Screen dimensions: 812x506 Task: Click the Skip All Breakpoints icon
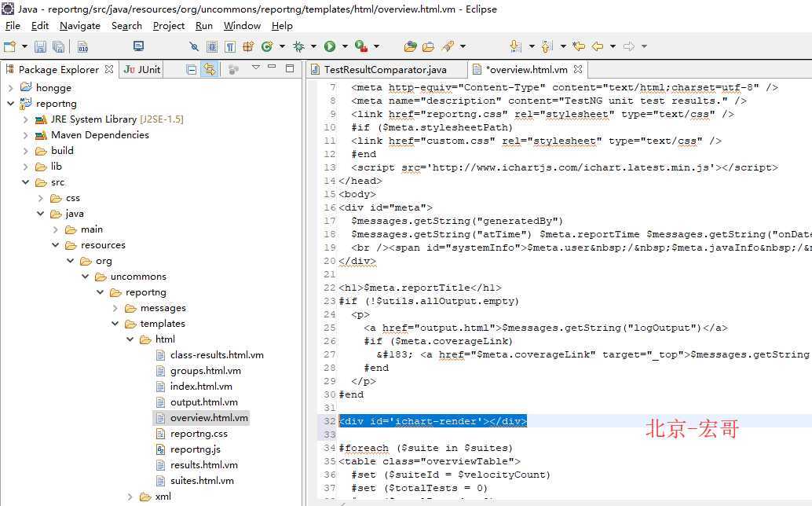[194, 46]
